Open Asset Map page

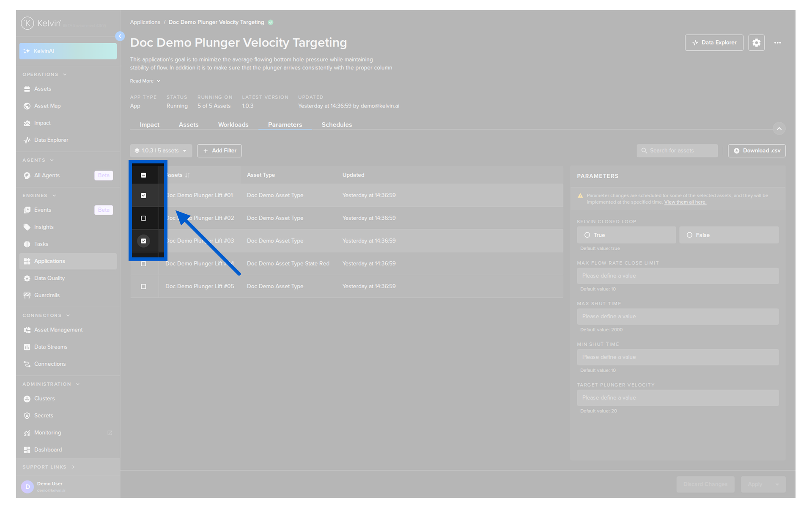point(47,106)
